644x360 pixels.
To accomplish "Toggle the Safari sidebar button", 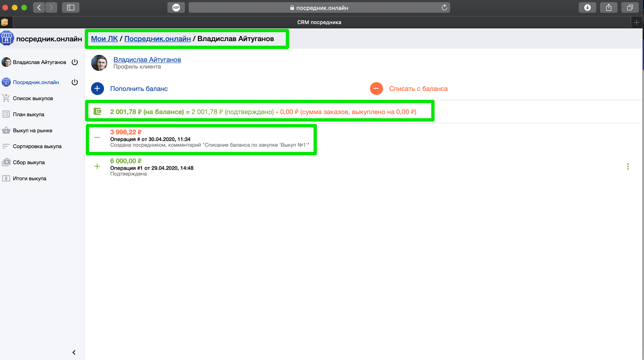I will (x=70, y=8).
